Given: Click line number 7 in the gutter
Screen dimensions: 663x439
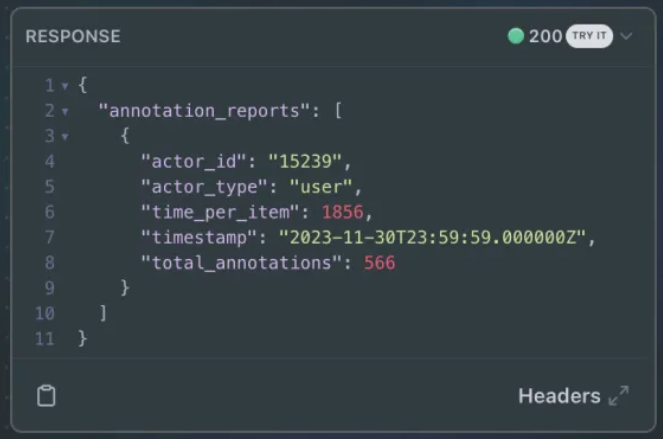Looking at the screenshot, I should [49, 237].
